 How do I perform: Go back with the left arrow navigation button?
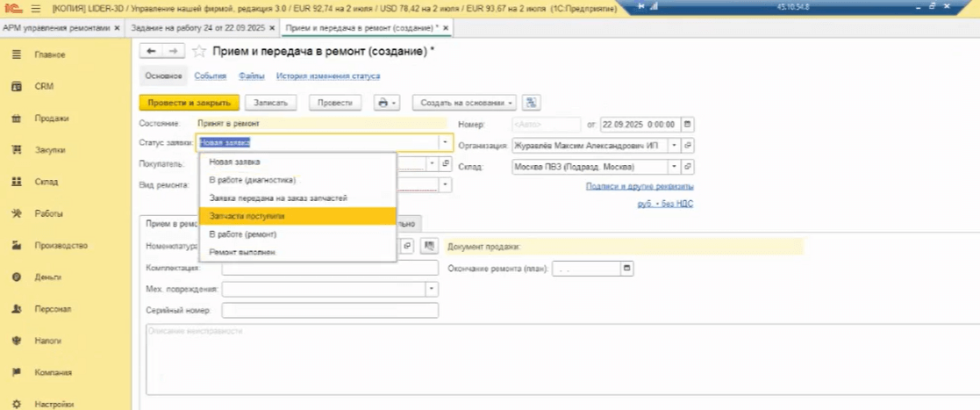click(152, 52)
